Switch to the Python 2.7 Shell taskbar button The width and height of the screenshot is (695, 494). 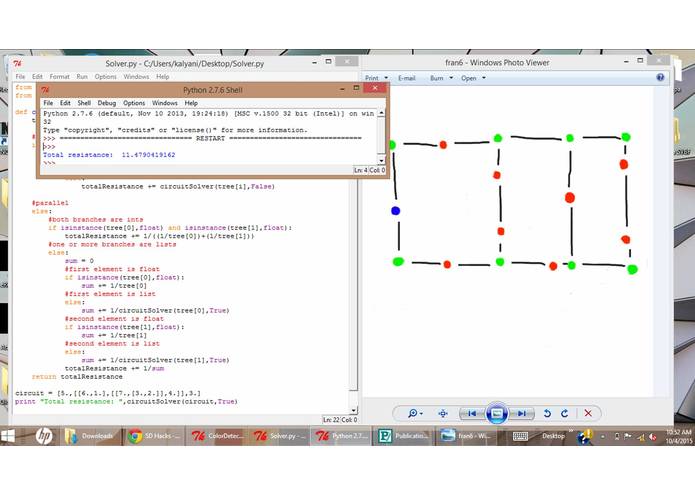point(341,436)
